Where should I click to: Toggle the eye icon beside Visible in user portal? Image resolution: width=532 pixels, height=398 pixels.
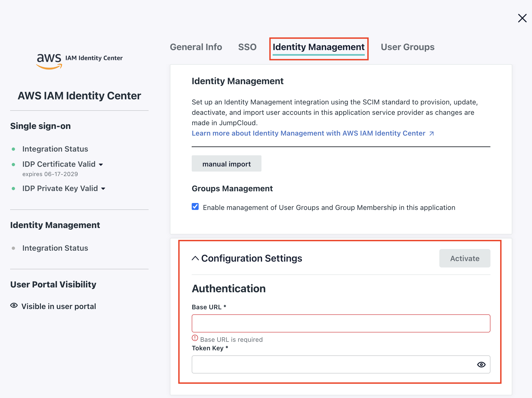coord(14,306)
